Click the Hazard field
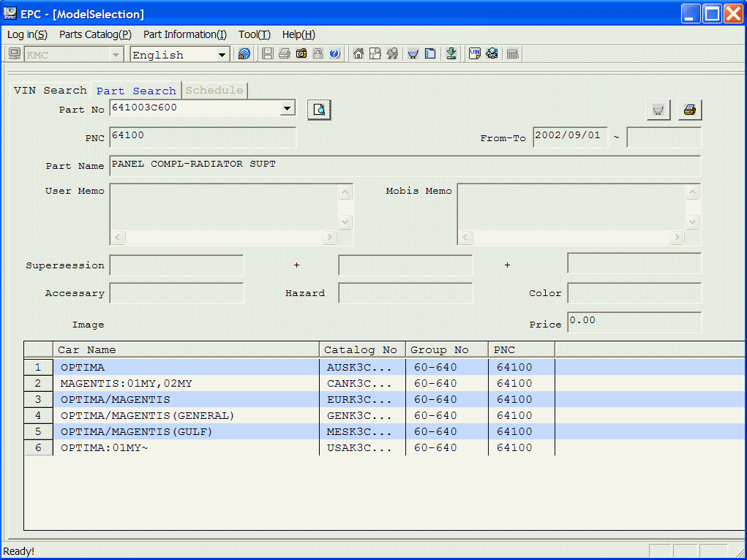The image size is (747, 560). tap(405, 293)
